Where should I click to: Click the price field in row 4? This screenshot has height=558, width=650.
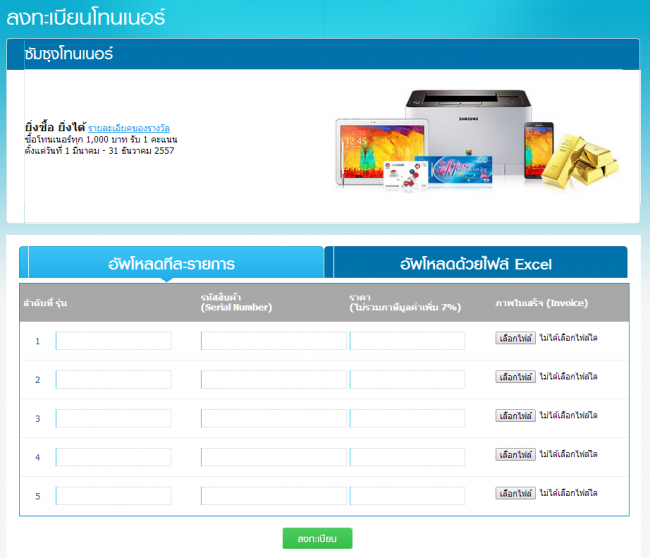407,457
